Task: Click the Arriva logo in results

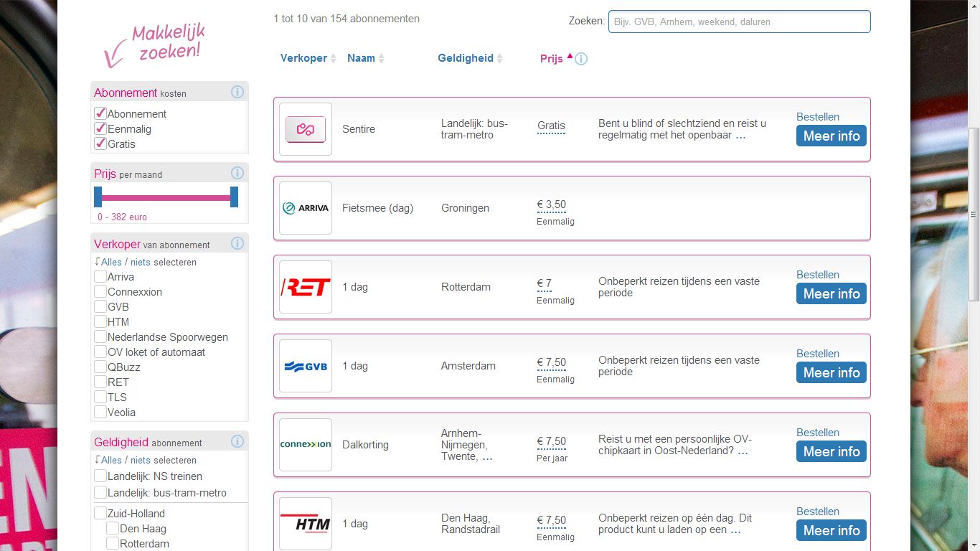Action: click(306, 208)
